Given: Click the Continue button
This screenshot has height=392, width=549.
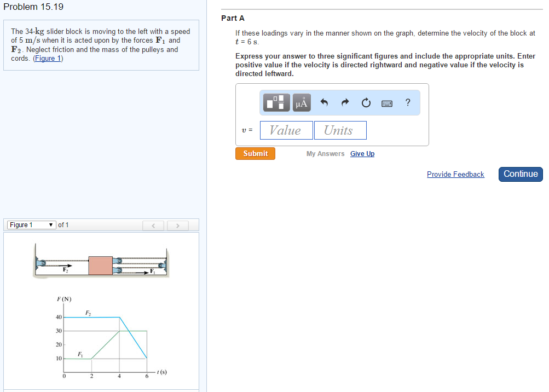Looking at the screenshot, I should pos(520,174).
